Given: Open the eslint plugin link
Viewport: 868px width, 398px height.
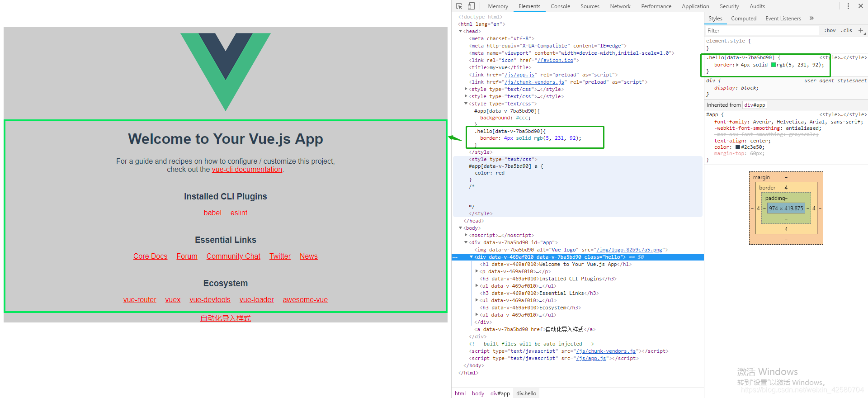Looking at the screenshot, I should pos(239,213).
